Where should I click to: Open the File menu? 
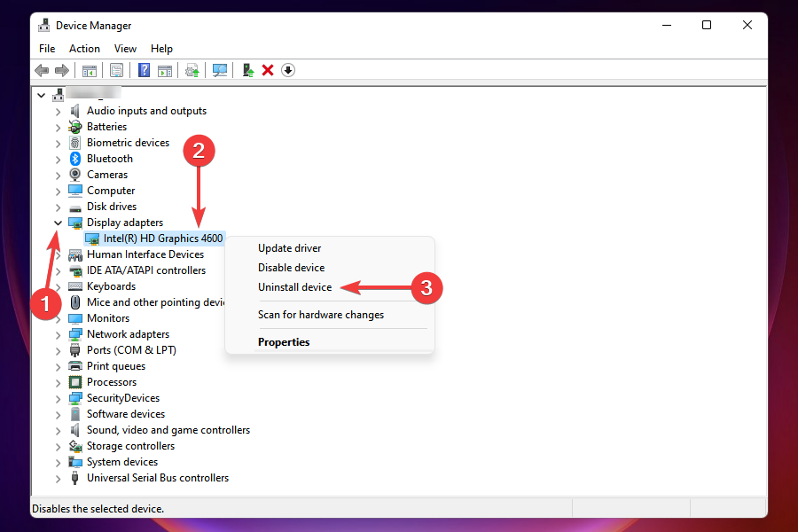click(x=47, y=49)
